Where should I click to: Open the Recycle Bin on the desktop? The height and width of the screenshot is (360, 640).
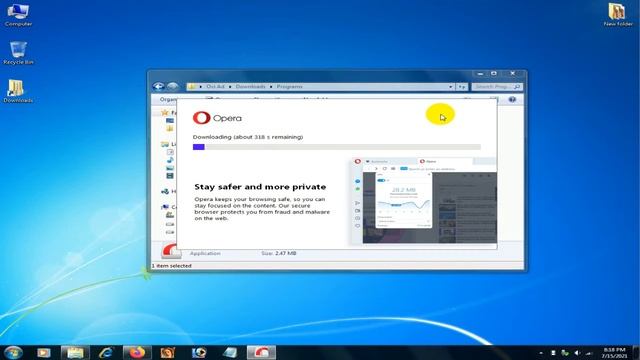click(x=18, y=53)
